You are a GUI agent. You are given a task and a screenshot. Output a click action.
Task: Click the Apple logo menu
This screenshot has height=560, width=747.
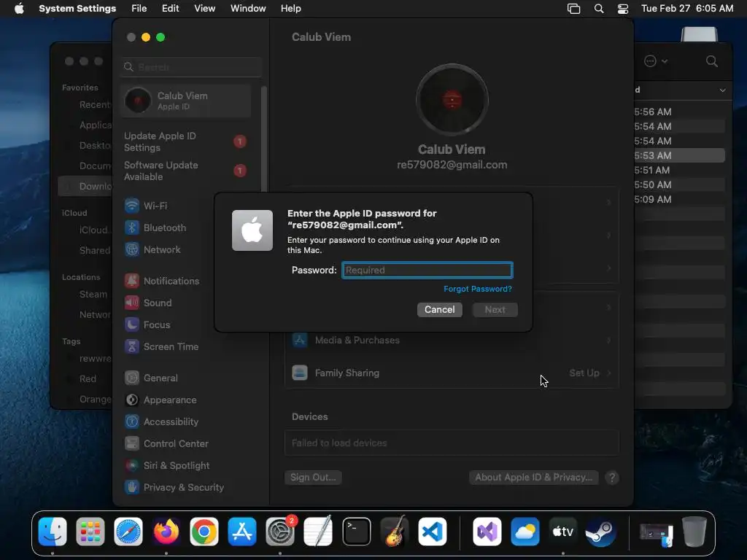[x=19, y=9]
